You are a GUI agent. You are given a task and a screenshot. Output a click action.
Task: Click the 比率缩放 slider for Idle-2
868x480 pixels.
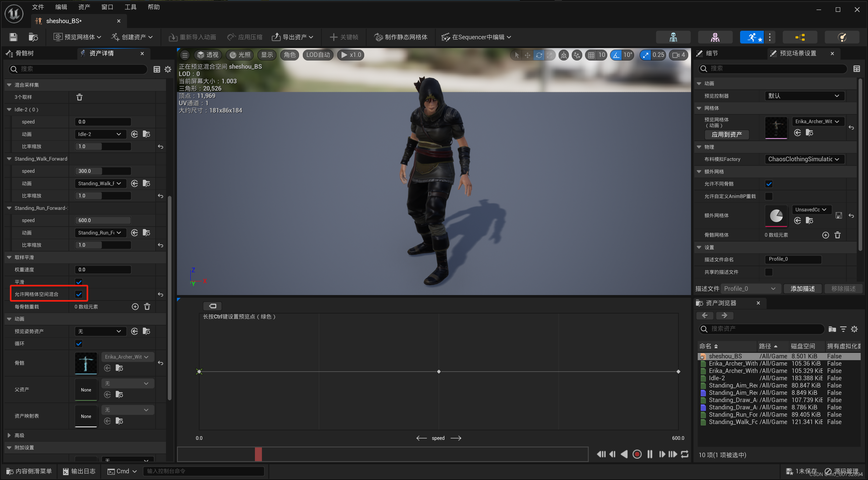pos(102,146)
